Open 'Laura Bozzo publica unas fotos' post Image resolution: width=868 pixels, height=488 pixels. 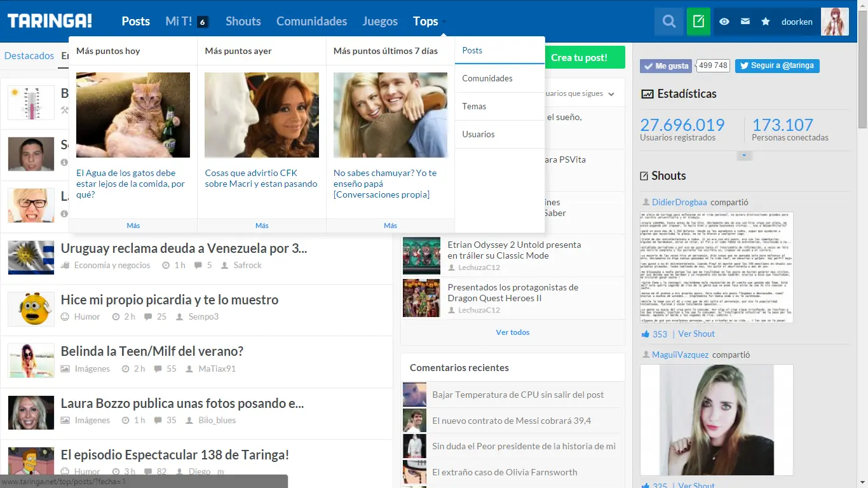[x=182, y=403]
